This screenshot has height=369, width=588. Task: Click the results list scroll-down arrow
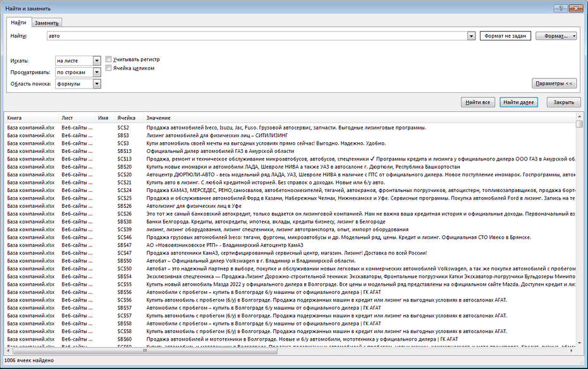pos(579,343)
